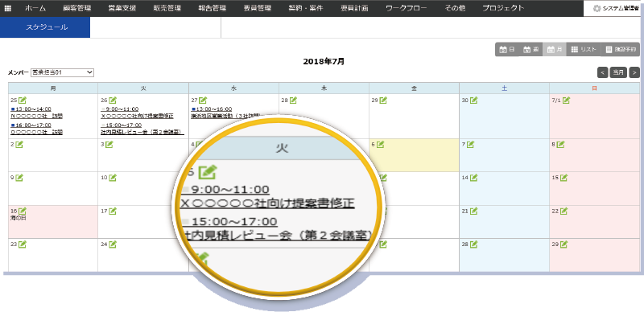Go to the previous month arrow

coord(602,72)
